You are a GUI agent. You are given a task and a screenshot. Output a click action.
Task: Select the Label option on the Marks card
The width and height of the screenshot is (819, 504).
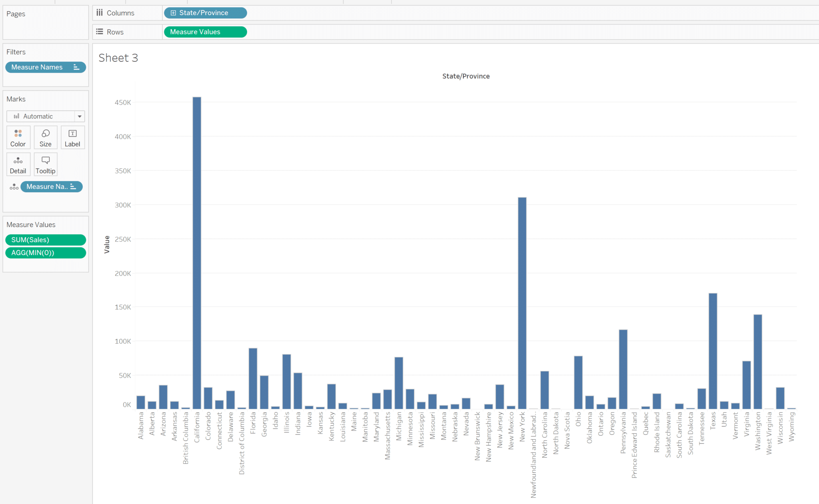[72, 137]
